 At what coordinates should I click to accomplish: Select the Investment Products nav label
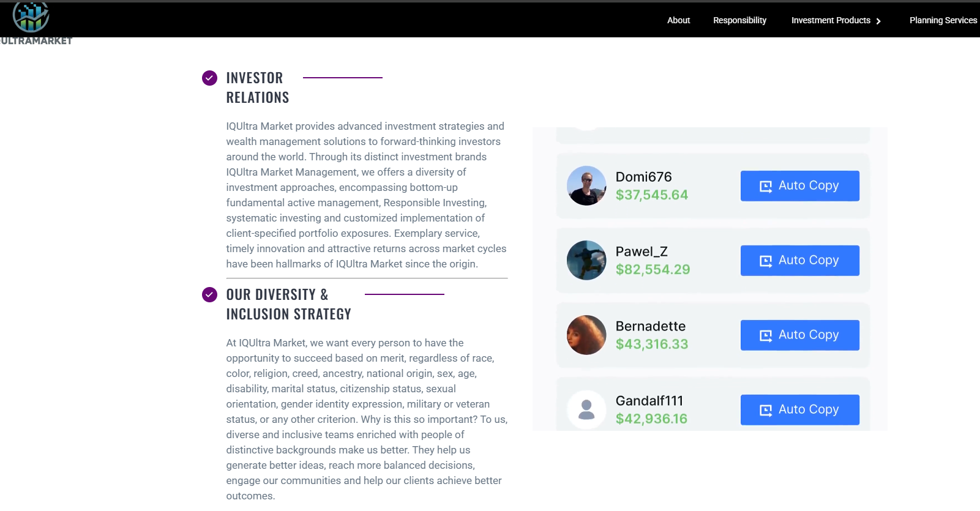pos(830,20)
